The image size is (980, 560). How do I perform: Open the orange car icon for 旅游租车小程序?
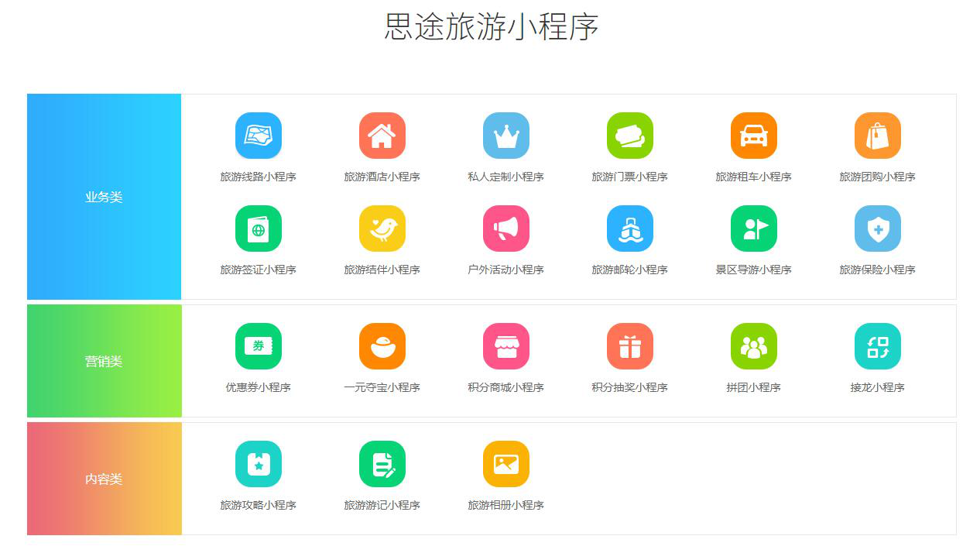(753, 136)
